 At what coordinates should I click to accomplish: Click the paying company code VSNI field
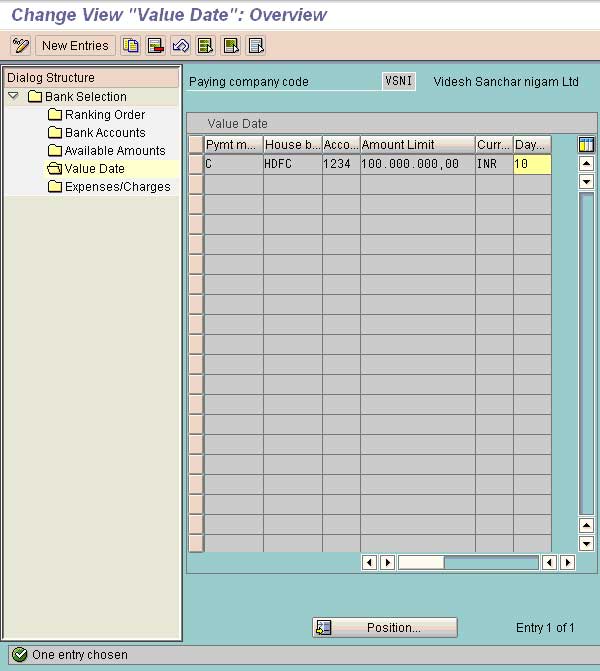[399, 82]
